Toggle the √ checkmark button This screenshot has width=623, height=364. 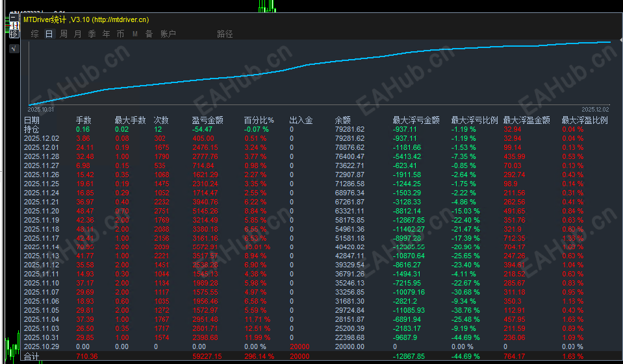point(14,49)
